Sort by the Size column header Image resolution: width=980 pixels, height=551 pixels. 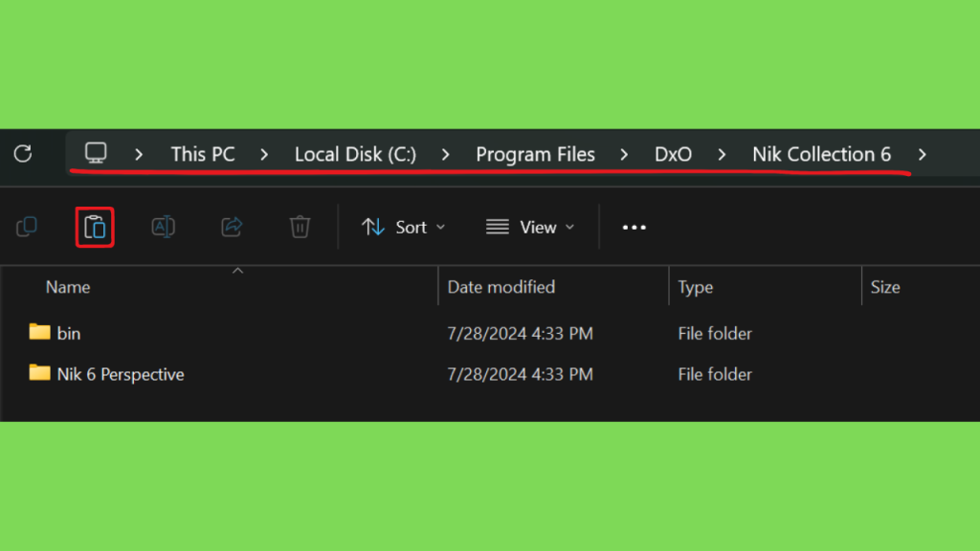coord(885,287)
